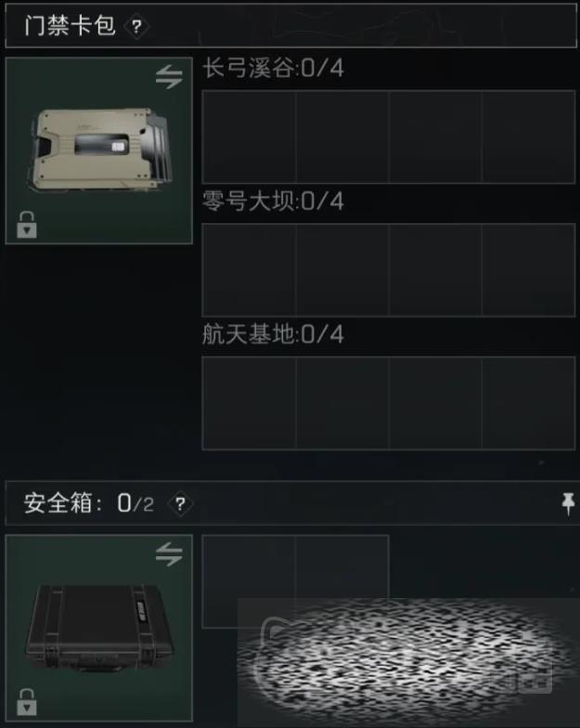Click the first 长弓溪谷 card slot
This screenshot has width=580, height=728.
tap(249, 137)
